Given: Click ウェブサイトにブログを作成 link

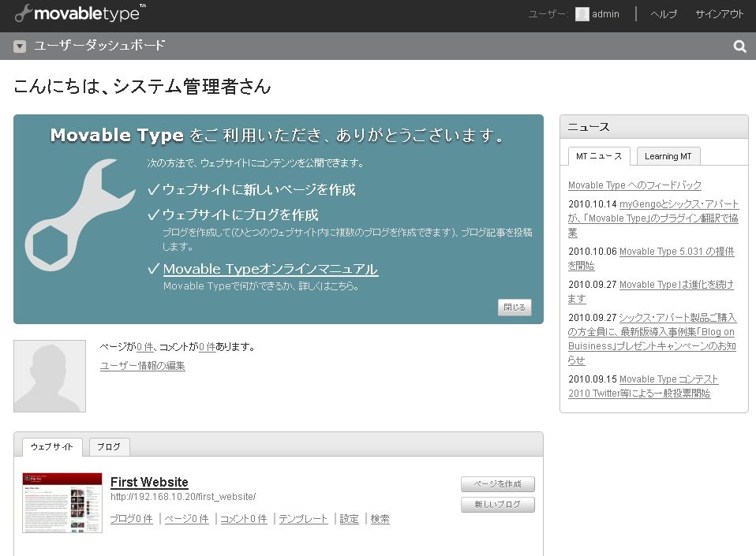Looking at the screenshot, I should point(241,215).
